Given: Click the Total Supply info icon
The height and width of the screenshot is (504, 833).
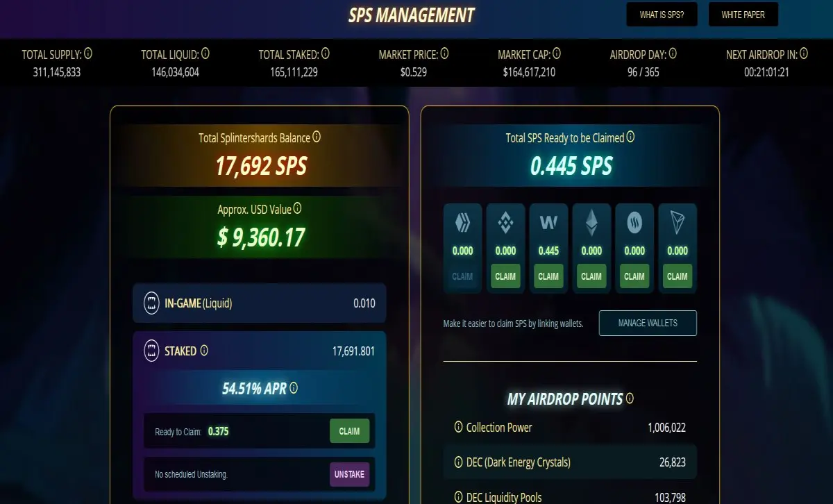Looking at the screenshot, I should point(89,53).
